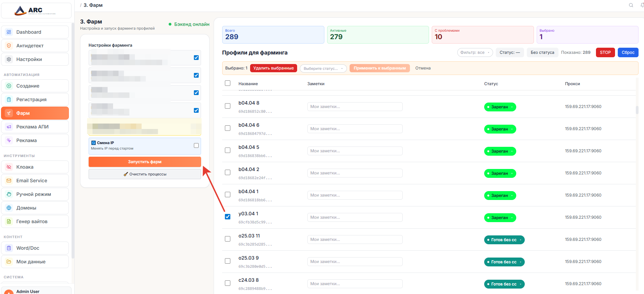The width and height of the screenshot is (644, 294).
Task: Expand the Выберите статус dropdown
Action: point(323,68)
